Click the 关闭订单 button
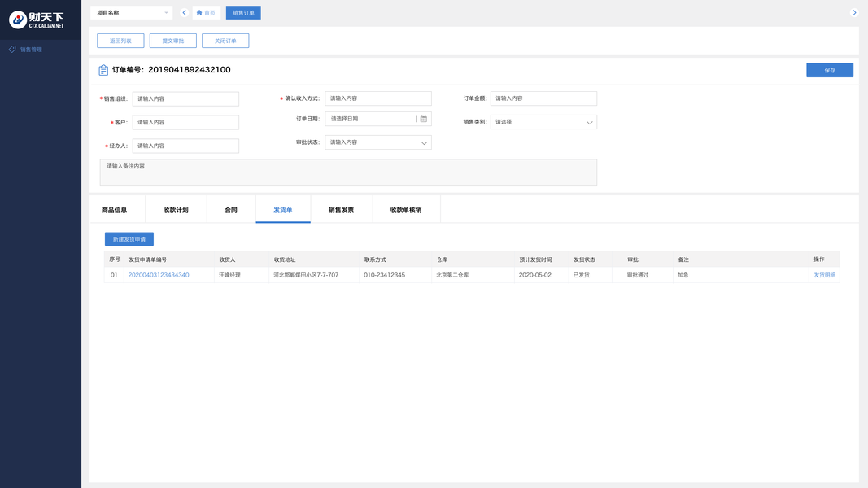This screenshot has width=868, height=488. tap(225, 41)
